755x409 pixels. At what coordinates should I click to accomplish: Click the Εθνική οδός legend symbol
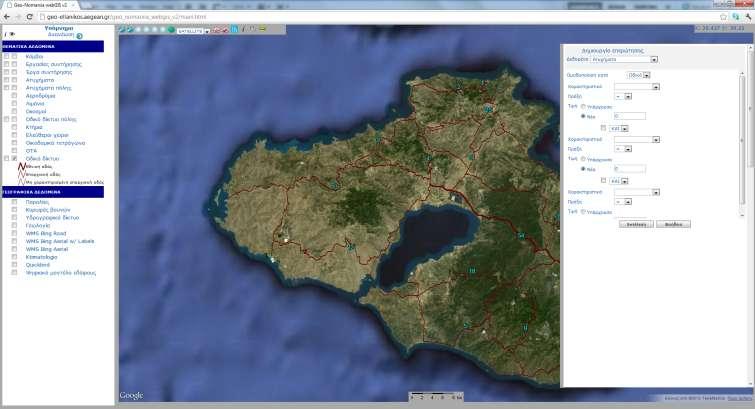point(21,166)
